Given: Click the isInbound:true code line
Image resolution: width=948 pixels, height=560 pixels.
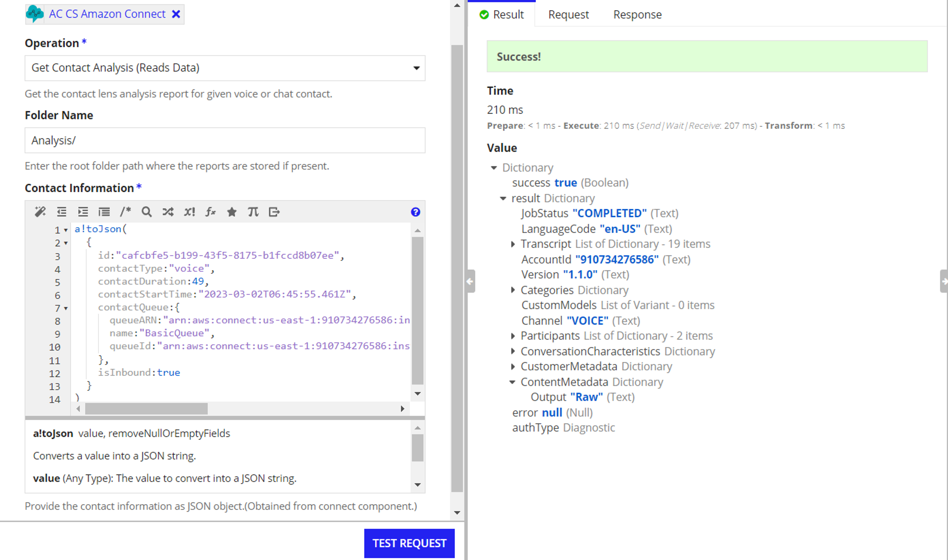Looking at the screenshot, I should tap(139, 373).
